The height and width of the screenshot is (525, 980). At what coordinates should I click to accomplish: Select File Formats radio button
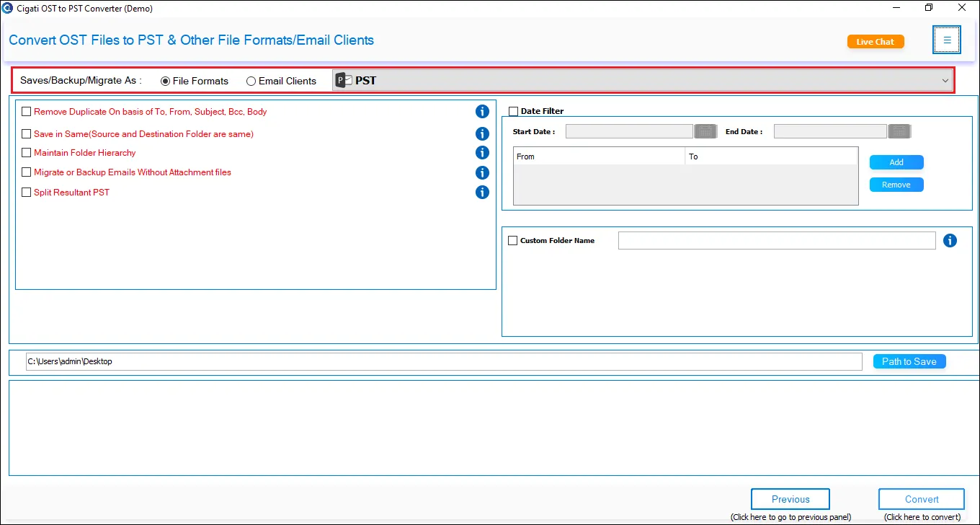166,81
